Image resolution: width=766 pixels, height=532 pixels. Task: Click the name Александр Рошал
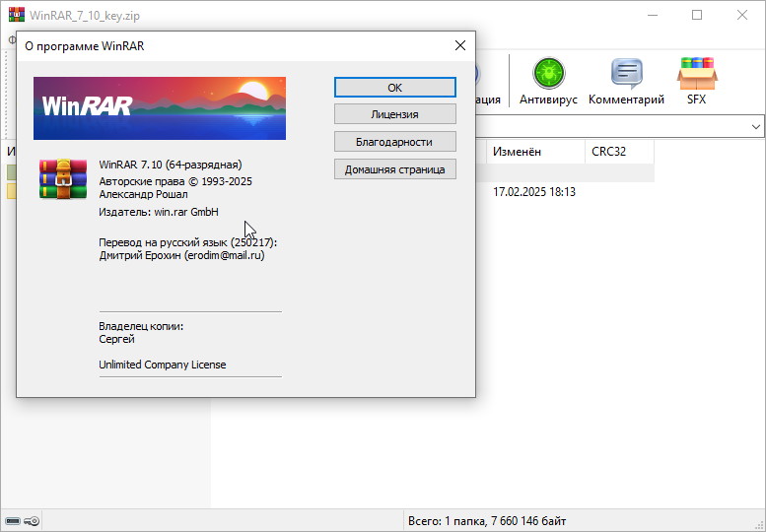[143, 194]
